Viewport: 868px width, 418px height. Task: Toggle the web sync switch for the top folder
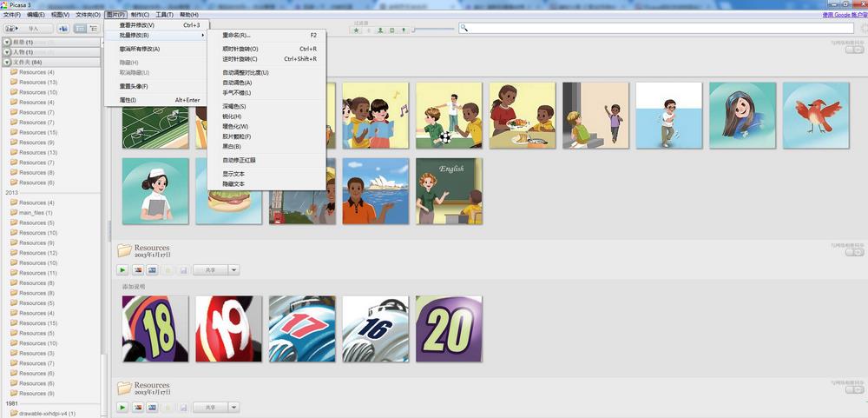point(853,50)
